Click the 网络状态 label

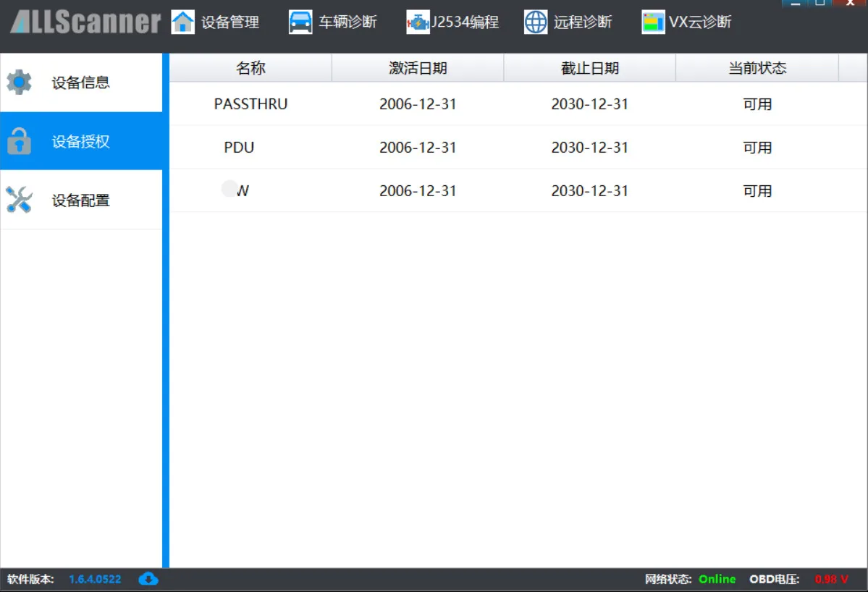click(668, 579)
